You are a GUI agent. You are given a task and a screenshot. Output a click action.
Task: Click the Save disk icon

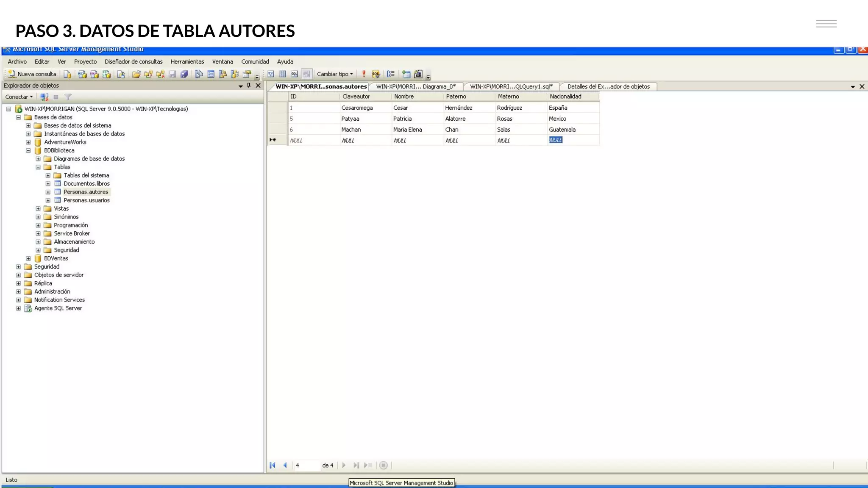tap(172, 74)
